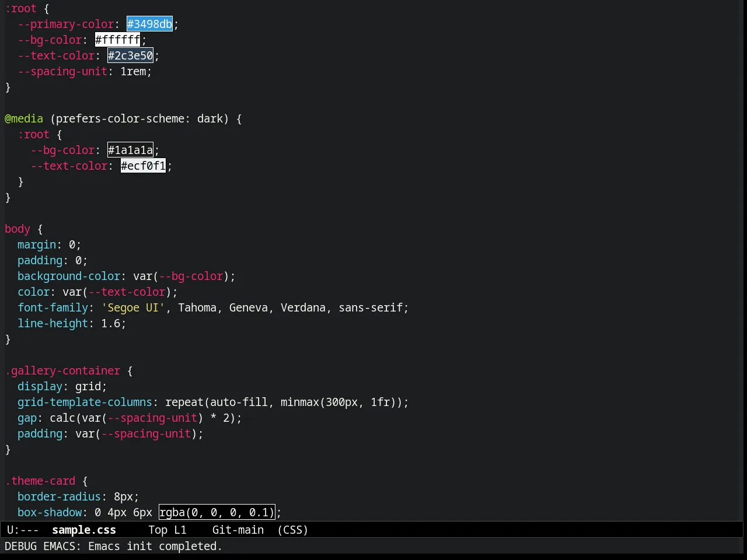Click the sample.css buffer name in mode line

(84, 530)
